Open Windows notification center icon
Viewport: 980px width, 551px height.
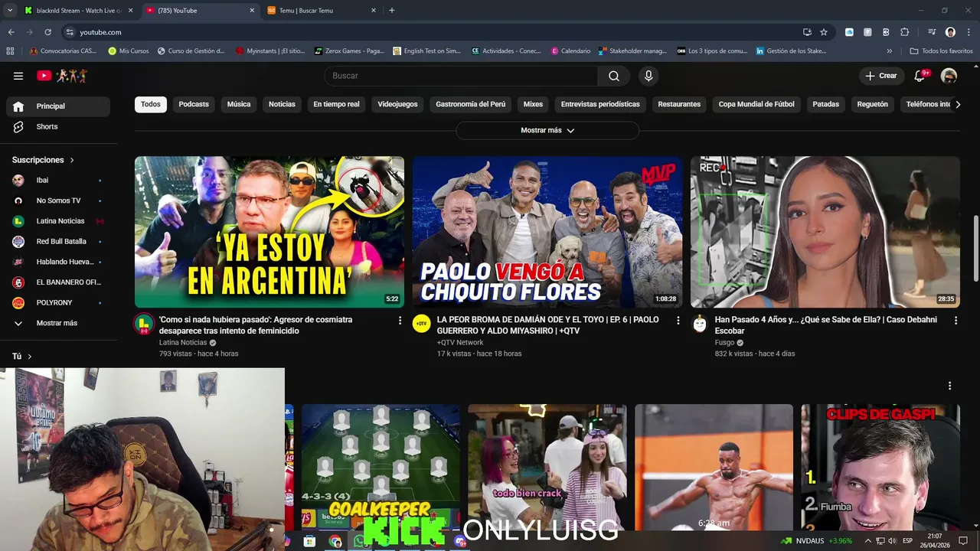tap(963, 541)
